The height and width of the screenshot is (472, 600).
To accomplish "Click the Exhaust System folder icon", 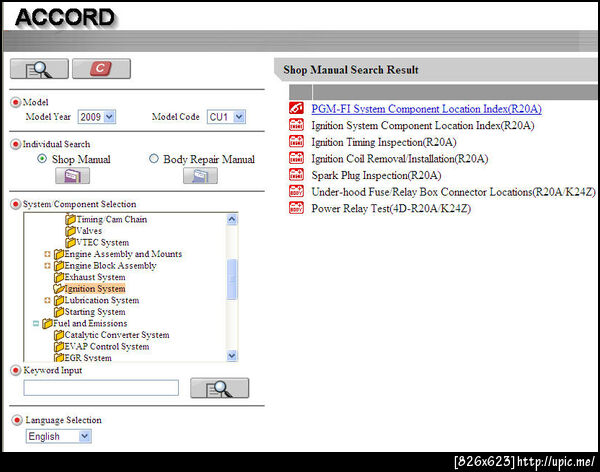I will click(59, 277).
